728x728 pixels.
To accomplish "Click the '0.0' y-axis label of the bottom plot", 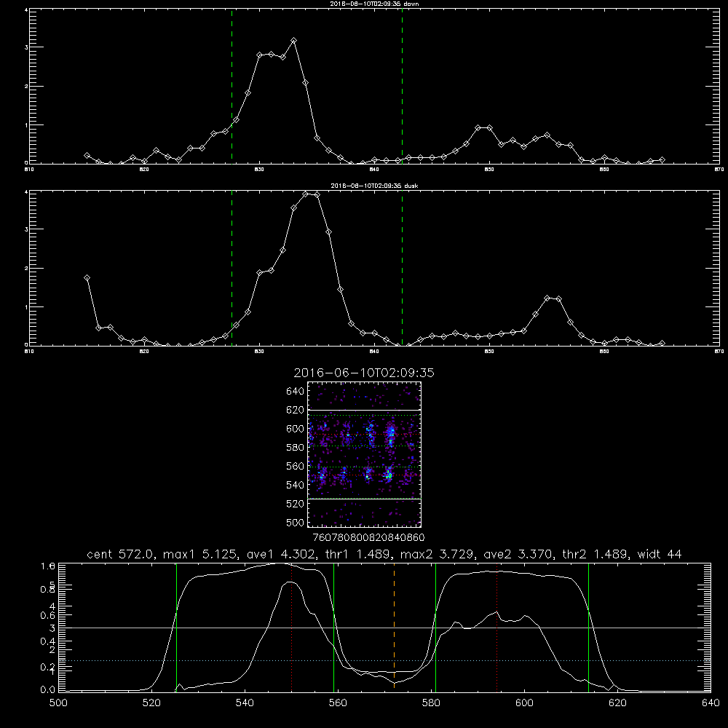I will pos(48,690).
